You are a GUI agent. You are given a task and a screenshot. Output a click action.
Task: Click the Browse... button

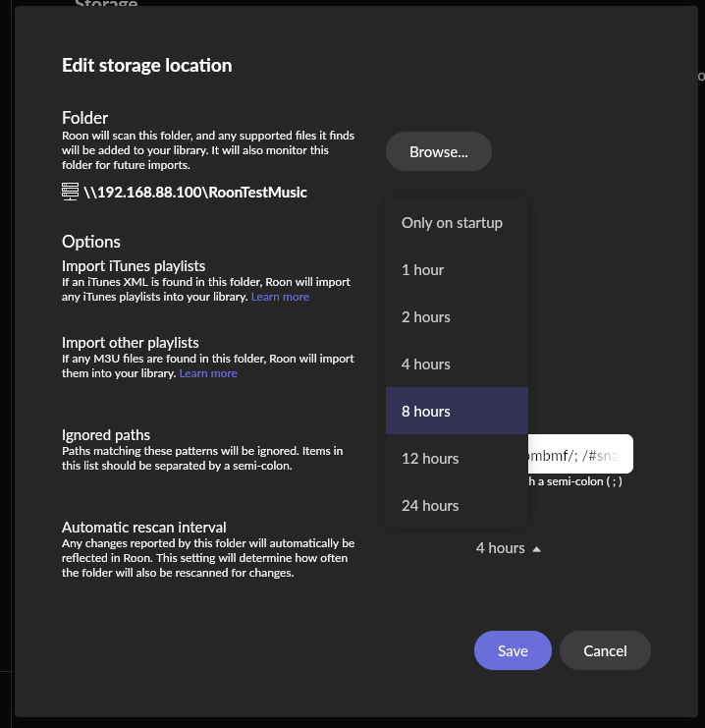point(438,152)
